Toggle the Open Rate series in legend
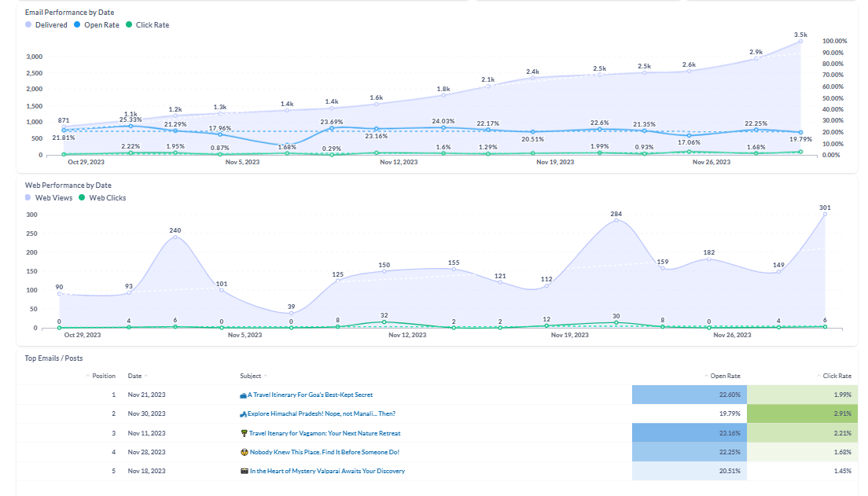This screenshot has width=868, height=496. point(101,25)
